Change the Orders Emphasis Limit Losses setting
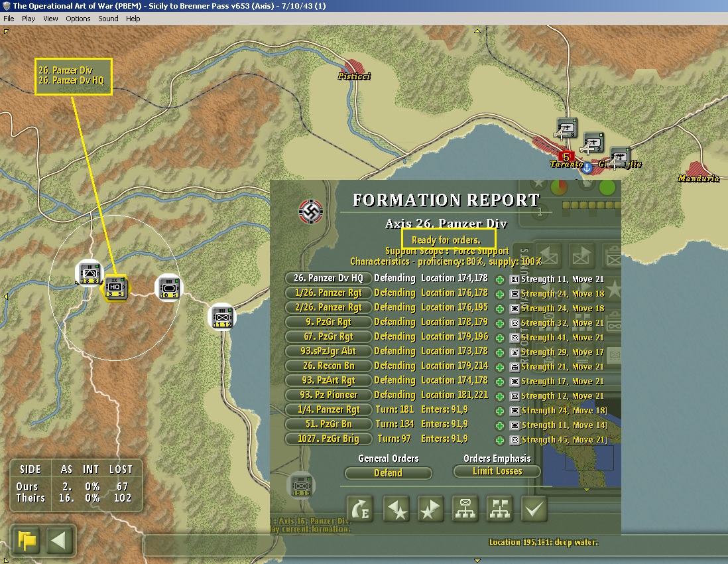This screenshot has height=564, width=728. pyautogui.click(x=497, y=471)
